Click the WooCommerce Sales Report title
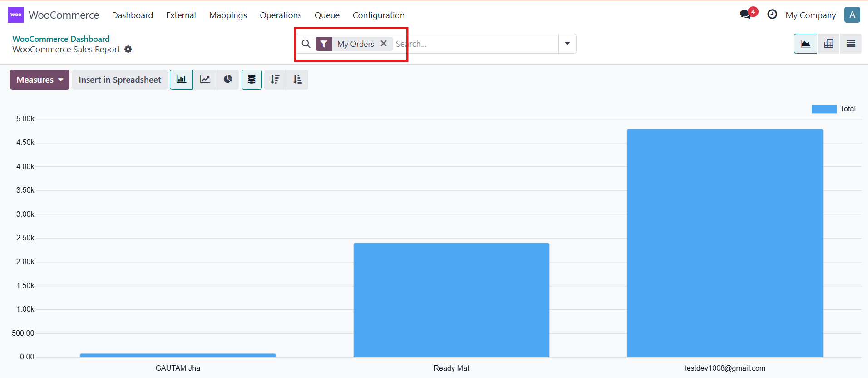868x378 pixels. coord(66,49)
